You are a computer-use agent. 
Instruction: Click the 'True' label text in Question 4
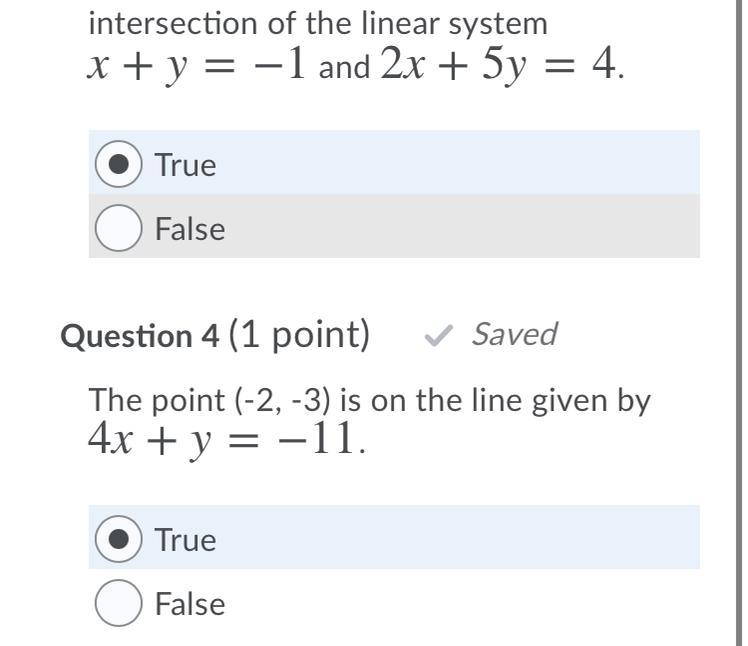(x=186, y=540)
